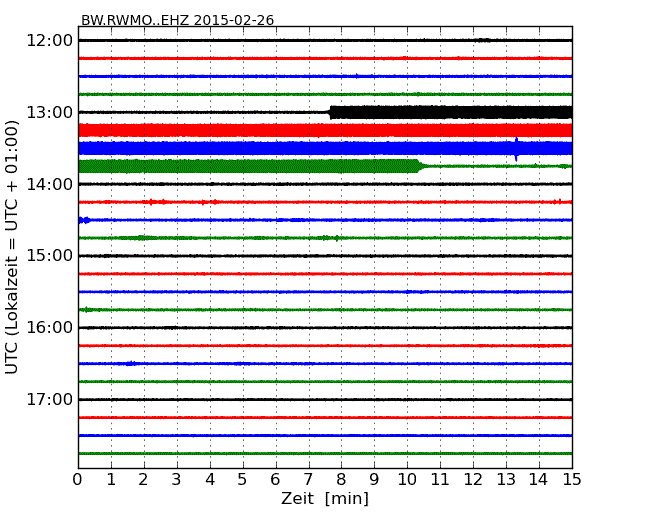Click the horizontal axis label Zeit [min]
650x520 pixels.
click(325, 498)
